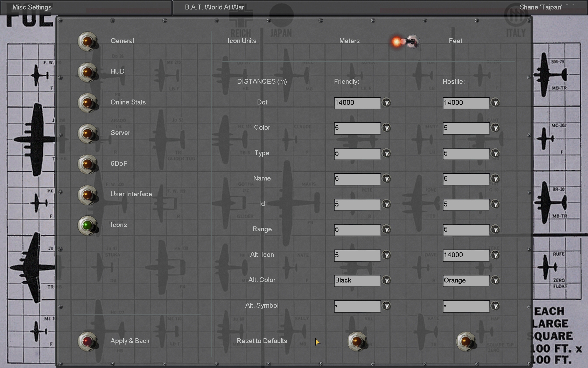Image resolution: width=588 pixels, height=368 pixels.
Task: Open Hostile Color distance dropdown
Action: coord(495,128)
